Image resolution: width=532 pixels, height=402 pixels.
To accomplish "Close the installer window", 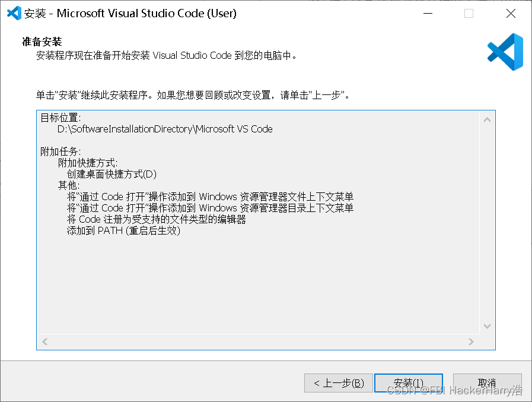I will point(511,13).
